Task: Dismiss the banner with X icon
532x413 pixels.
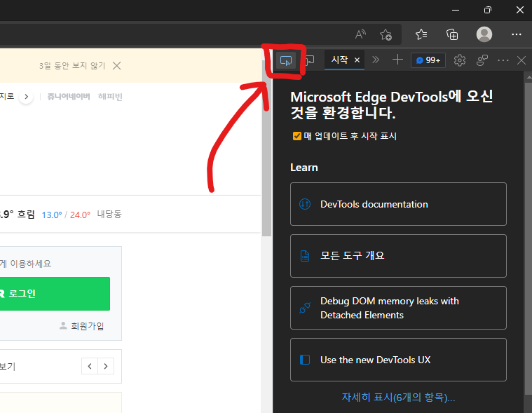Action: (x=117, y=65)
